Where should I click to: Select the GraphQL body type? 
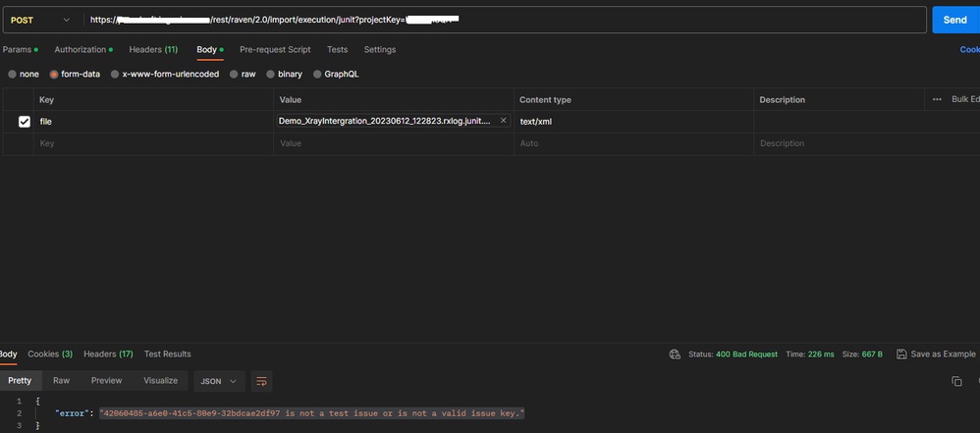pos(336,75)
